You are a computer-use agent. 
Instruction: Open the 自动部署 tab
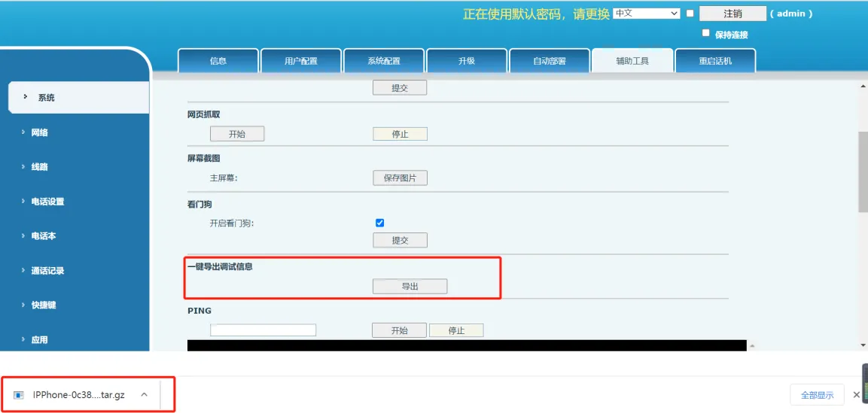point(550,61)
